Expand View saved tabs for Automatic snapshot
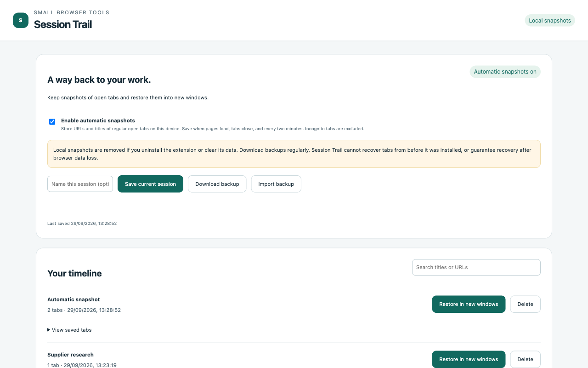Viewport: 588px width, 368px height. pos(69,330)
